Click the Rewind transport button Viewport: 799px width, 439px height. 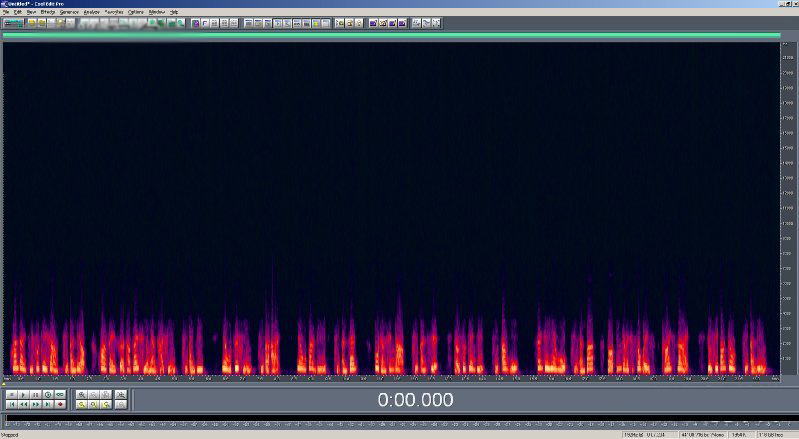[23, 405]
